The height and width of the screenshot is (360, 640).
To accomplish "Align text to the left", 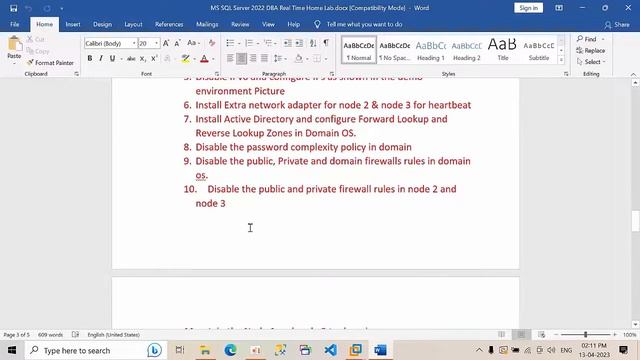I will point(230,59).
